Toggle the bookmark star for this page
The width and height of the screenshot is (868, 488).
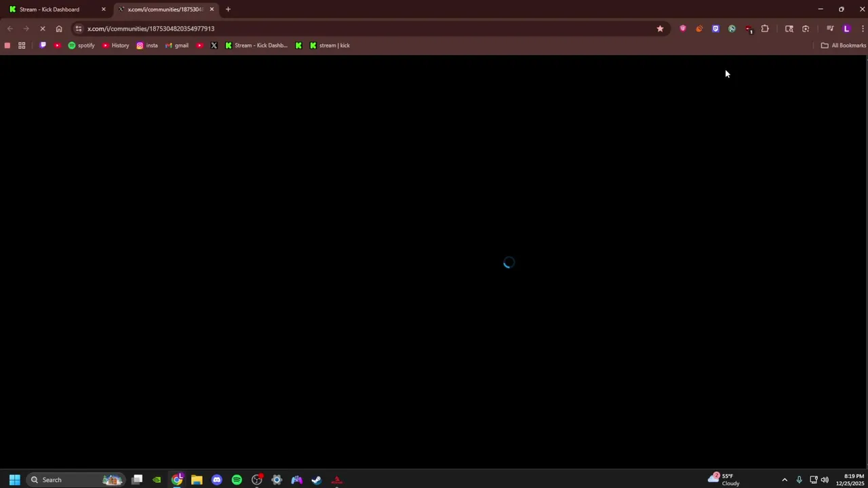coord(660,28)
